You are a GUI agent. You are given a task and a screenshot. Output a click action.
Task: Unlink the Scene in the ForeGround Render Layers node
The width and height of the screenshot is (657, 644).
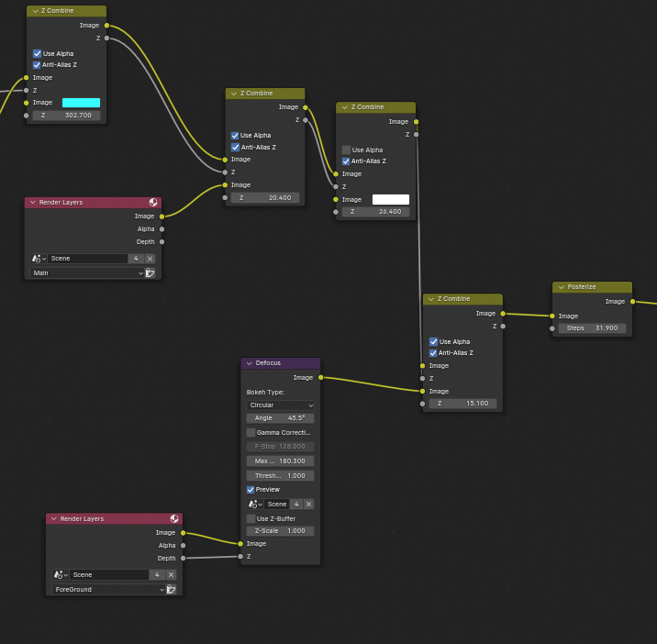pos(171,575)
